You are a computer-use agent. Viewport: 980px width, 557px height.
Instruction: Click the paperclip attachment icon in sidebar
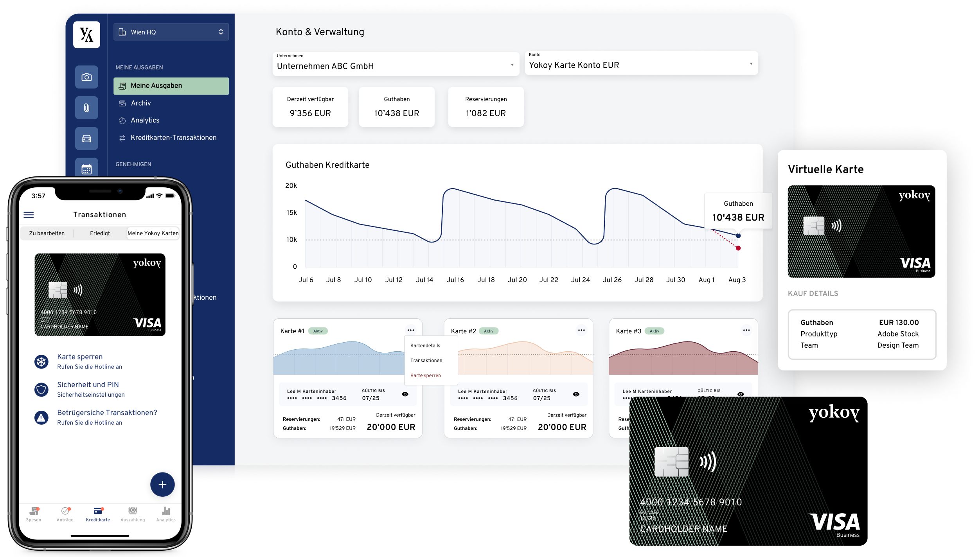tap(86, 108)
